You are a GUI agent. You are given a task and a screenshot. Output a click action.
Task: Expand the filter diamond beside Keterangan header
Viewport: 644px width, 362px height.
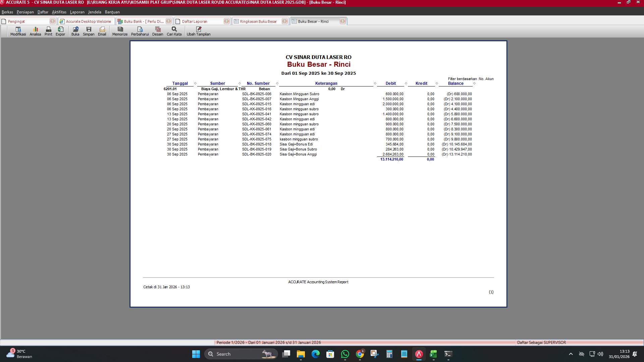pos(375,83)
